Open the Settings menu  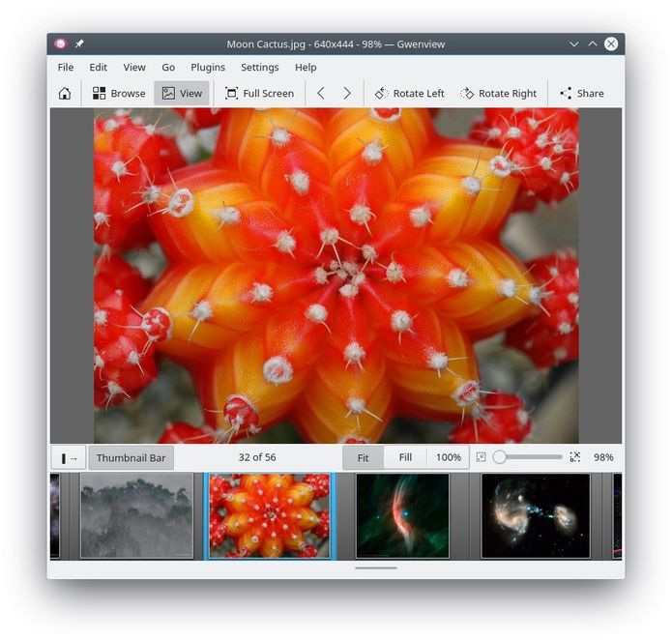260,68
